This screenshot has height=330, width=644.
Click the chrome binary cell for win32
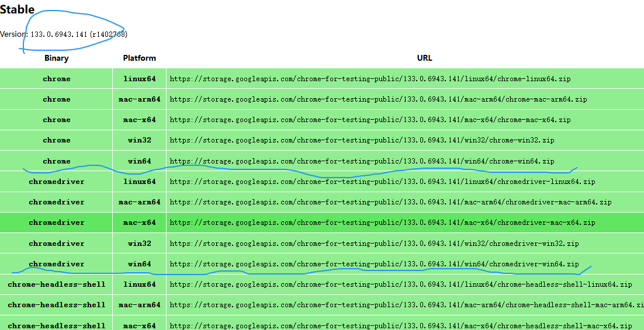coord(56,140)
